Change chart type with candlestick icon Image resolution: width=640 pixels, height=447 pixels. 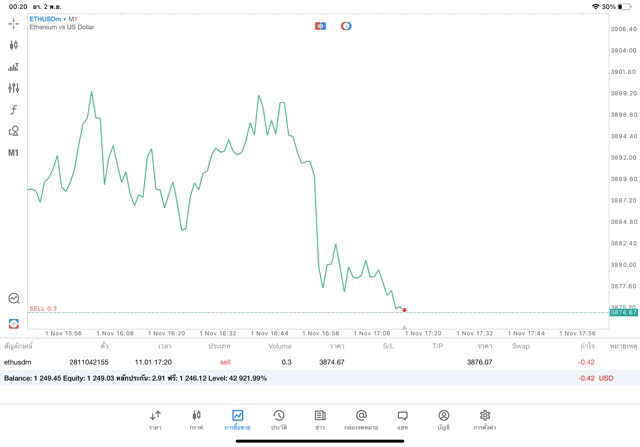[x=14, y=45]
